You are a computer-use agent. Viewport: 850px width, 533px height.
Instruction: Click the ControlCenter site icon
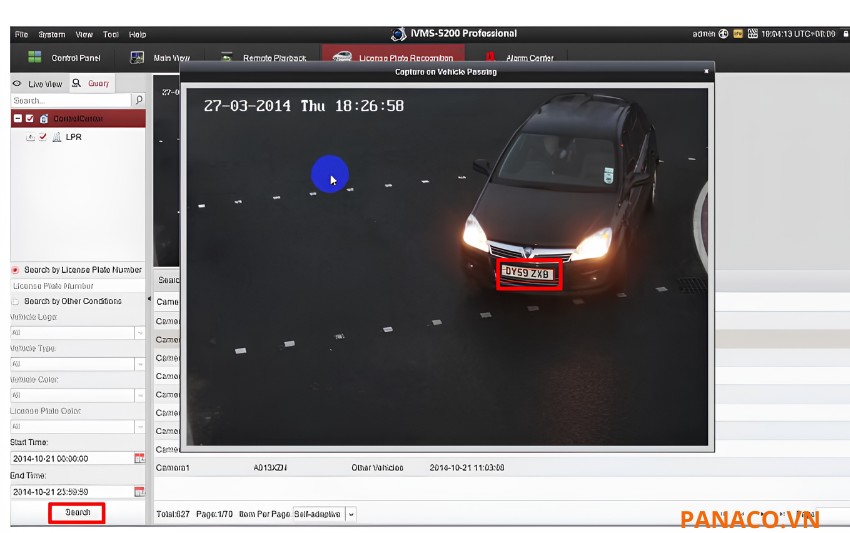(x=44, y=118)
